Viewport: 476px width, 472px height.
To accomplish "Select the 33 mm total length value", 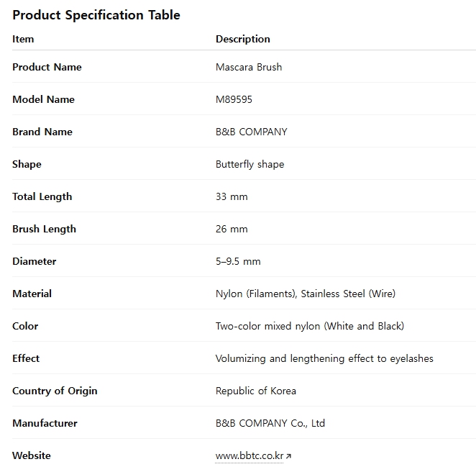I will [x=232, y=196].
